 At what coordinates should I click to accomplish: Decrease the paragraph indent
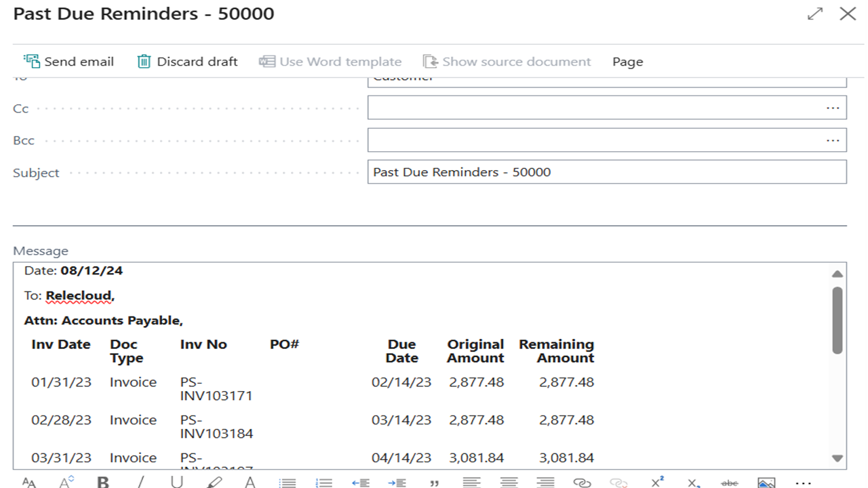point(361,482)
